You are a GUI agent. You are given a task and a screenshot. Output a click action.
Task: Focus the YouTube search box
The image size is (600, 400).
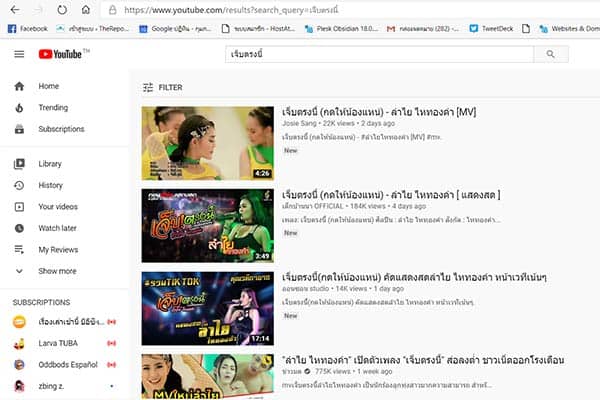pyautogui.click(x=379, y=54)
